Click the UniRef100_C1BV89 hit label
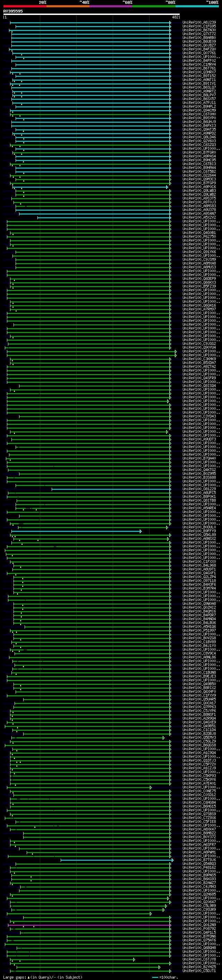The height and width of the screenshot is (980, 222). pyautogui.click(x=199, y=642)
